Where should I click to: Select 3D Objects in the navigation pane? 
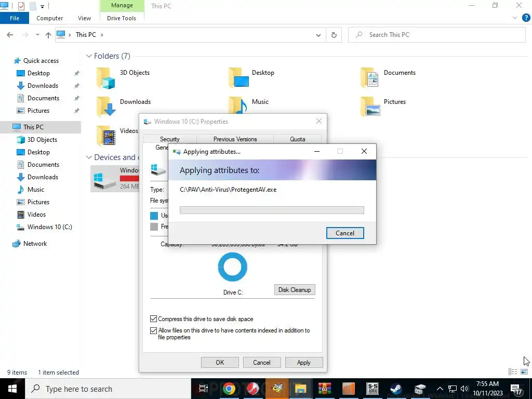click(42, 140)
